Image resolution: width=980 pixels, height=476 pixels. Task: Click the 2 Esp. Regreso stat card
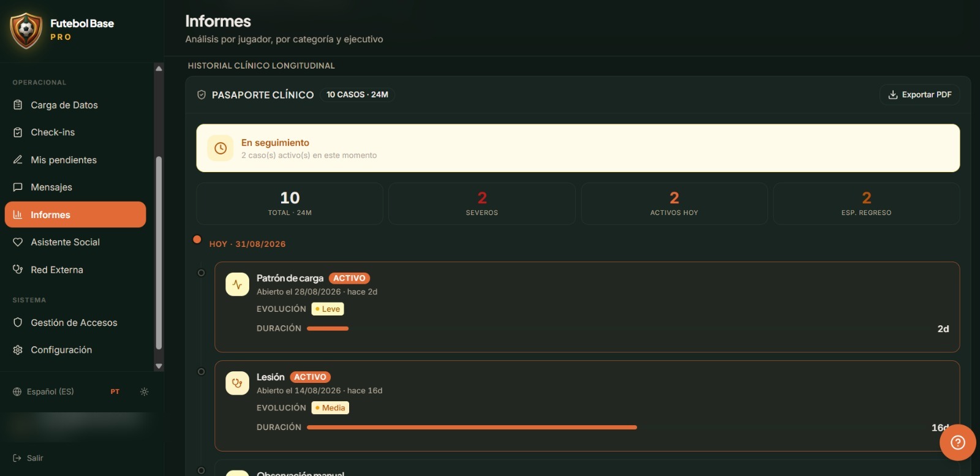click(x=867, y=203)
